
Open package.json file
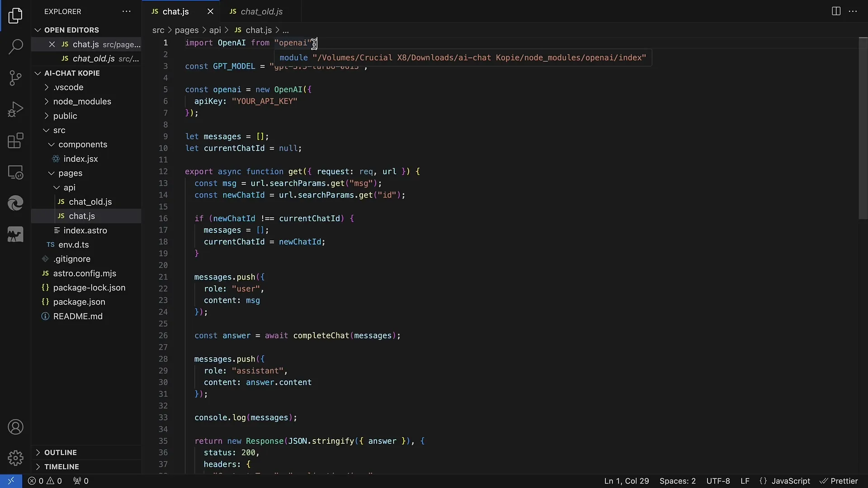(86, 302)
